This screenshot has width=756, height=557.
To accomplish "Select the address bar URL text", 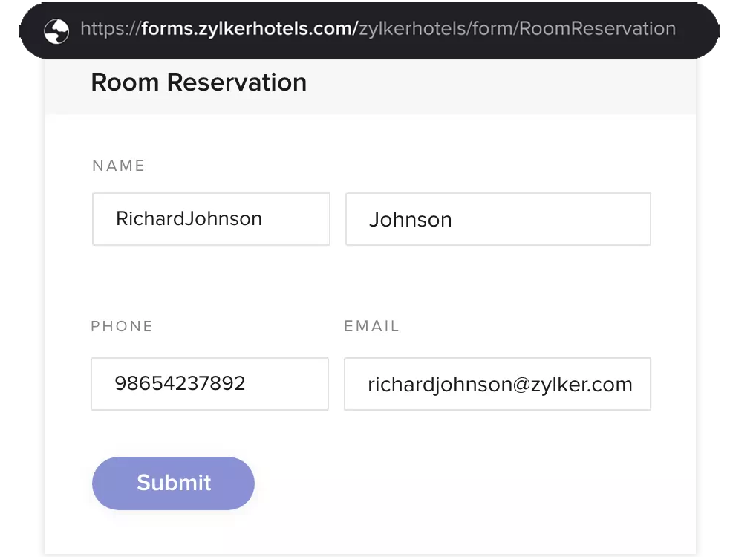I will click(378, 29).
